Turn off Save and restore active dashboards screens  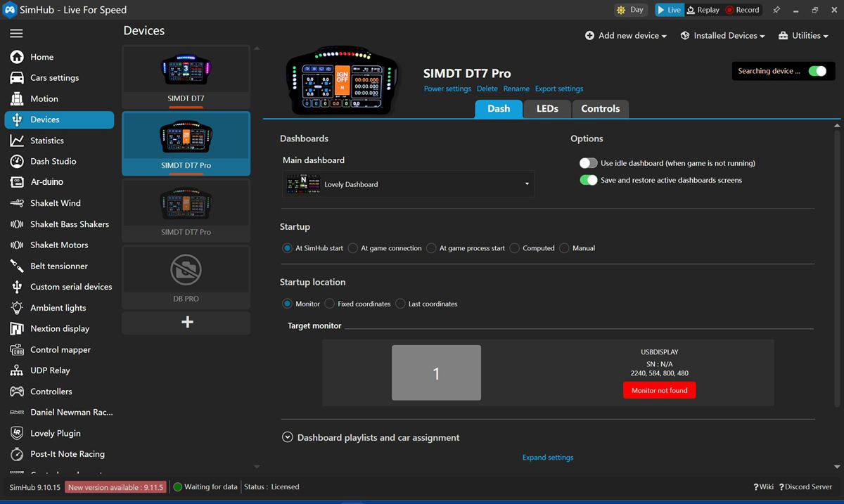pos(588,180)
